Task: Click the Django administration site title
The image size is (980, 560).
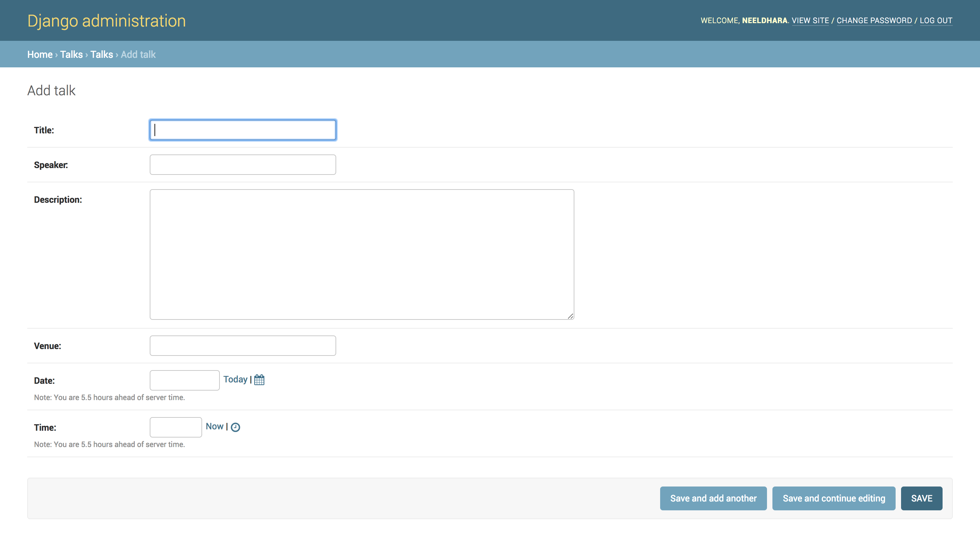Action: [107, 21]
